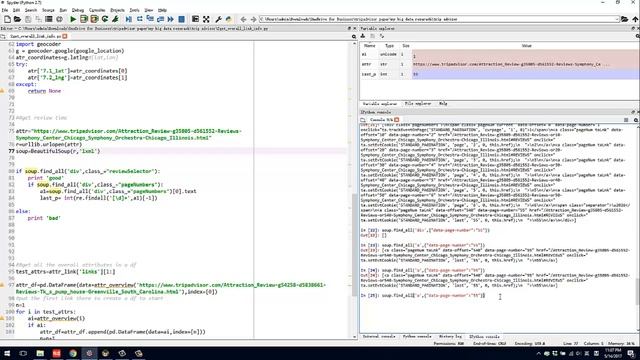Viewport: 640px width, 360px height.
Task: Continue execution in debugger
Action: coord(171,19)
